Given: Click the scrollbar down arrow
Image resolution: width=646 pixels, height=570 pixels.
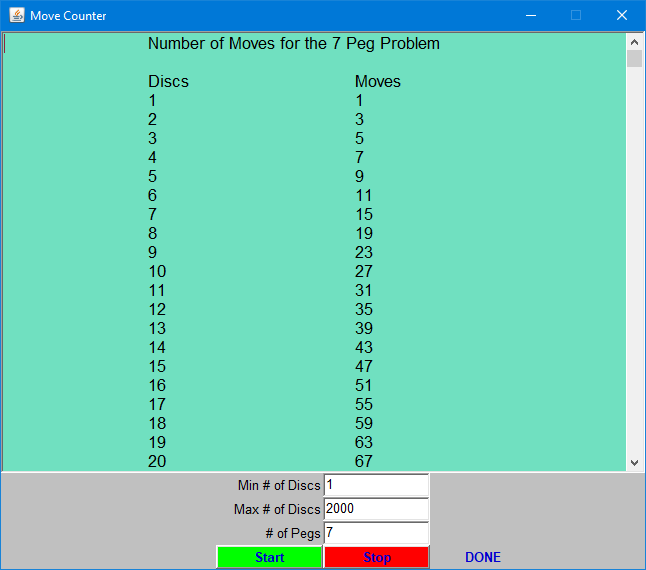Looking at the screenshot, I should coord(634,463).
